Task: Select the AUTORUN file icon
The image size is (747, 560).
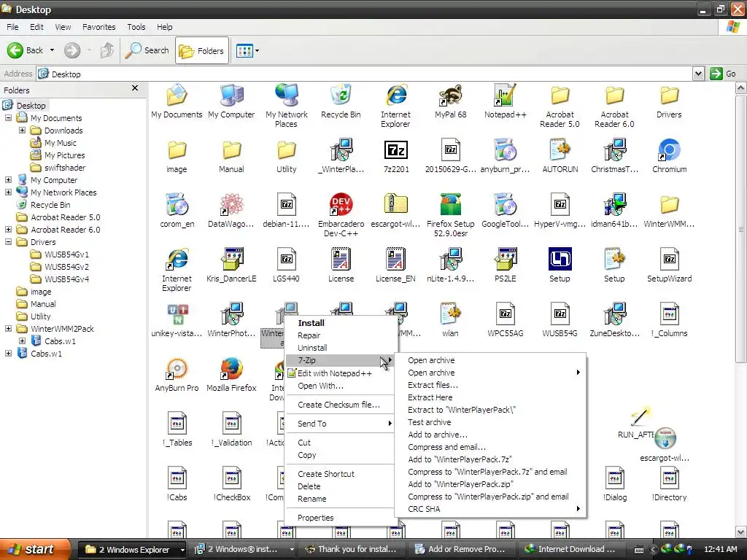Action: click(560, 150)
